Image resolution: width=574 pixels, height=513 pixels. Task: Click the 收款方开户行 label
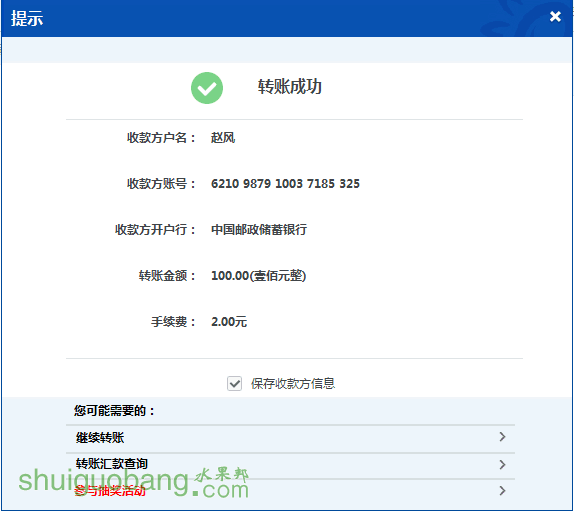(155, 230)
